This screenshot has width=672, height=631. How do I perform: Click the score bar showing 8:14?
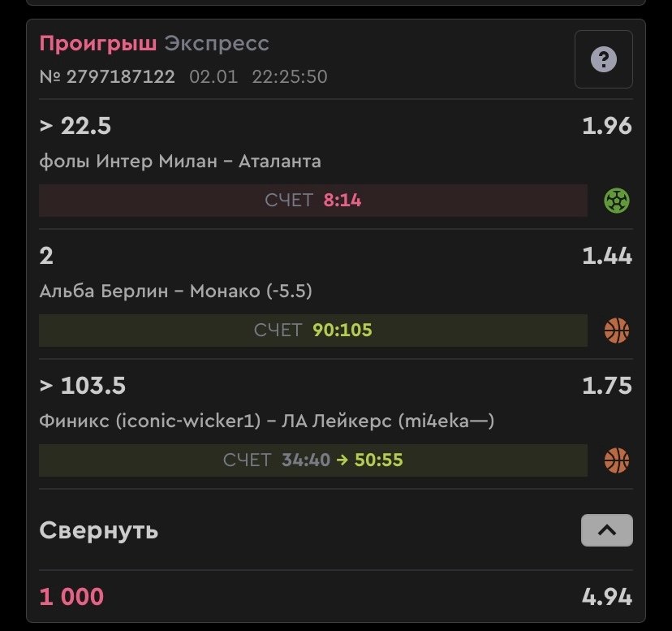coord(313,201)
